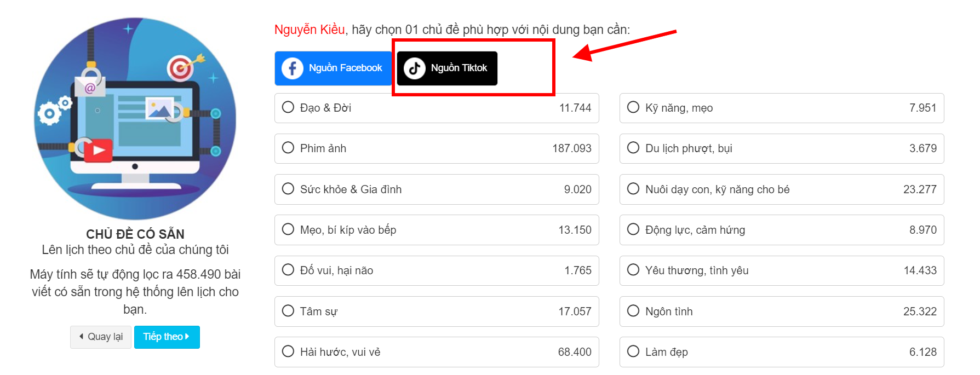
Task: Pick the Ngôn tình topic radio
Action: click(x=633, y=311)
